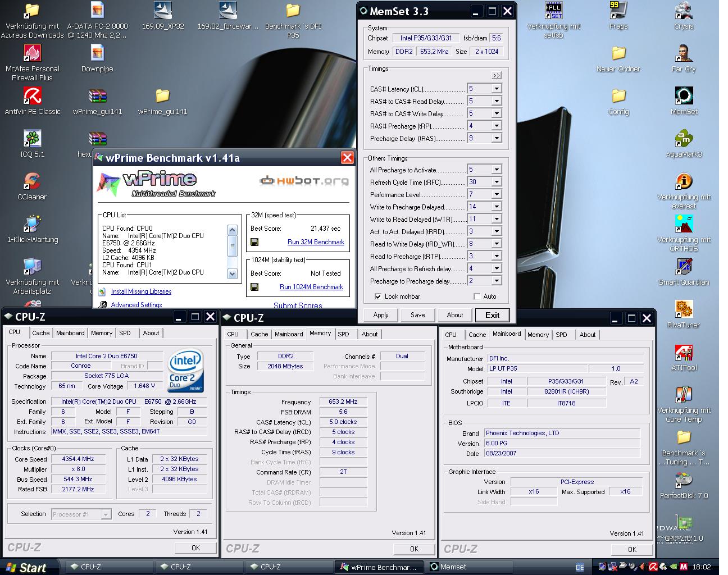Open Act. to Act. Delayed (tRRD) dropdown

coord(496,231)
